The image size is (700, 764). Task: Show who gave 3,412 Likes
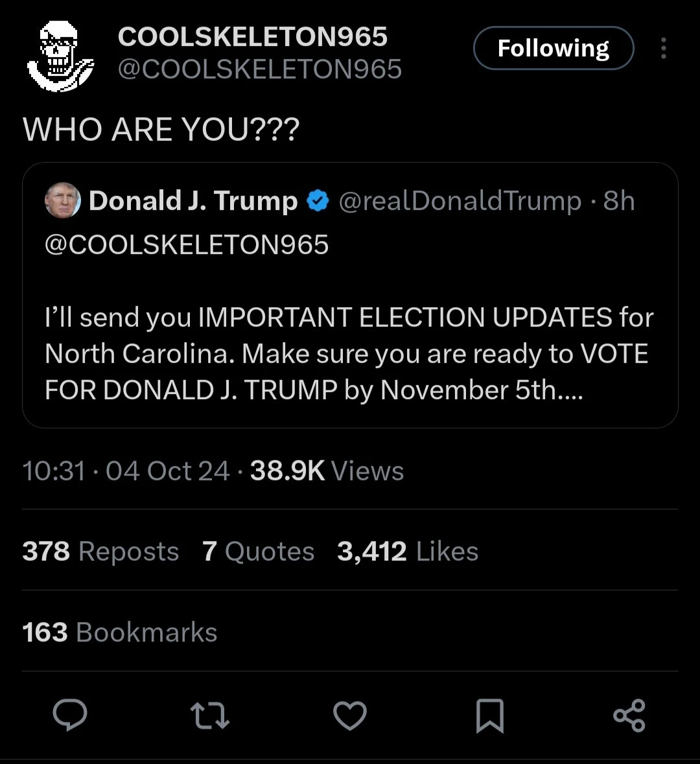click(408, 551)
